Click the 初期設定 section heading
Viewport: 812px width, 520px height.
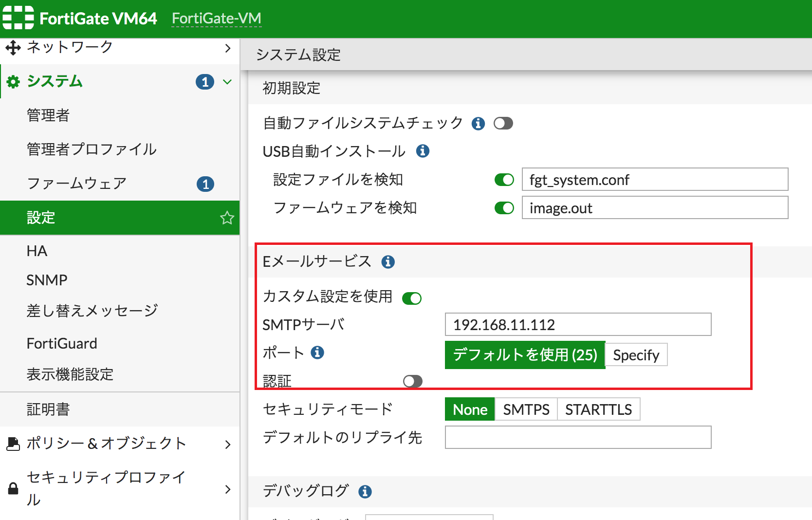292,88
